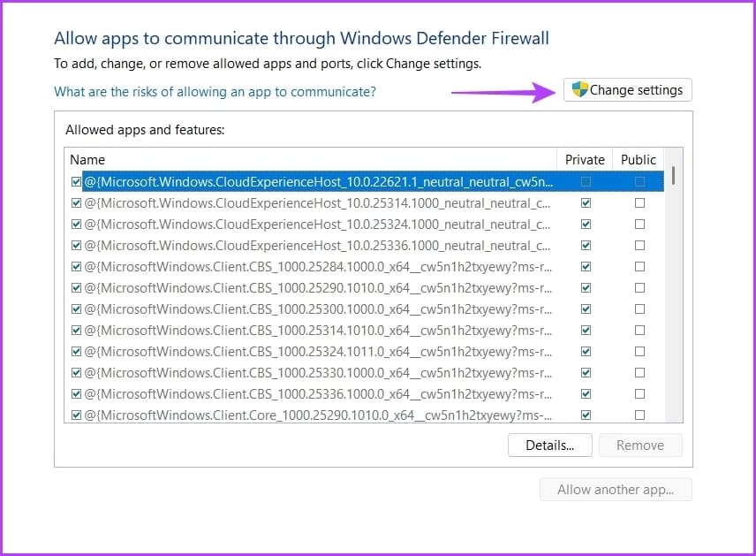Viewport: 756px width, 556px height.
Task: Toggle Public checkbox for CloudExperienceHost_10.0.25336.1000
Action: tap(639, 245)
